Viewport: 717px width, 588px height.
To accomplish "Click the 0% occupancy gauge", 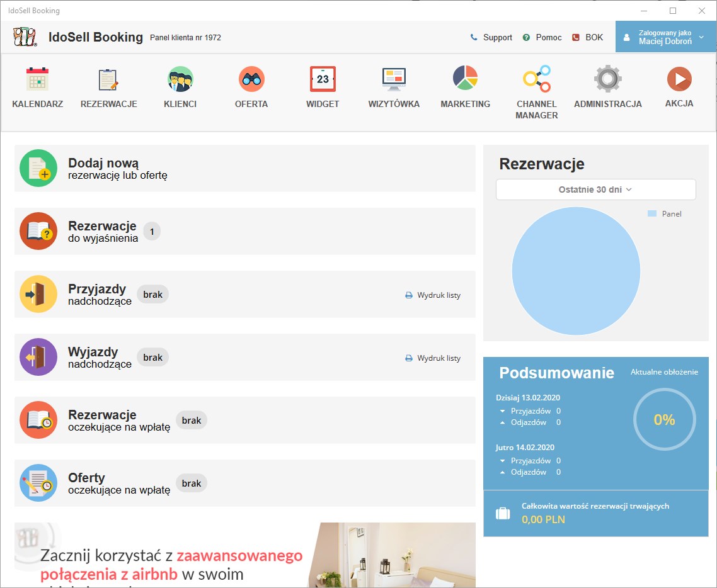I will click(x=665, y=419).
